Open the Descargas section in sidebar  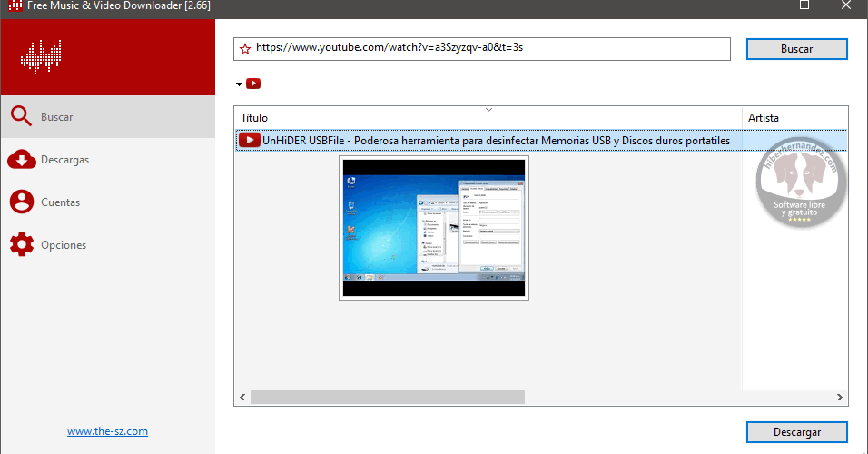108,160
